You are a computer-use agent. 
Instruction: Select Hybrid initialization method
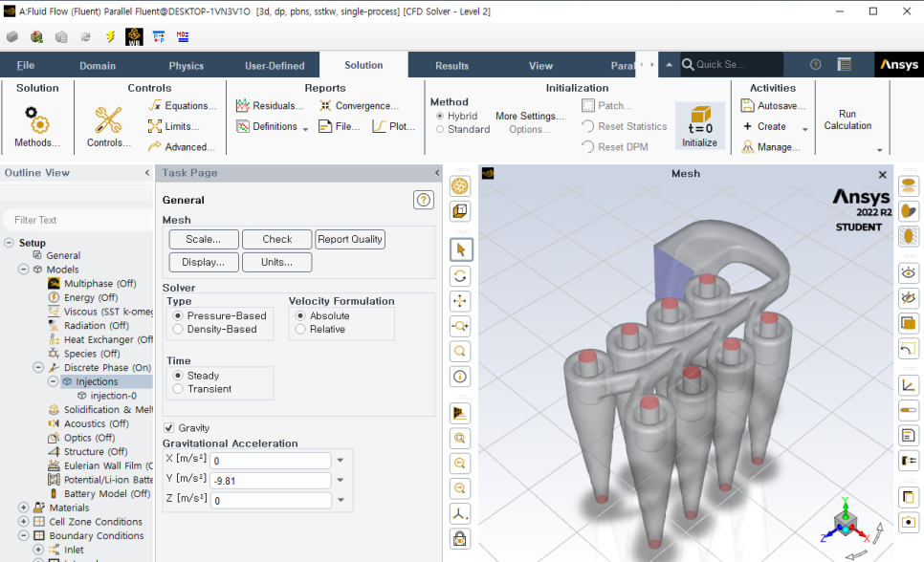pyautogui.click(x=440, y=116)
